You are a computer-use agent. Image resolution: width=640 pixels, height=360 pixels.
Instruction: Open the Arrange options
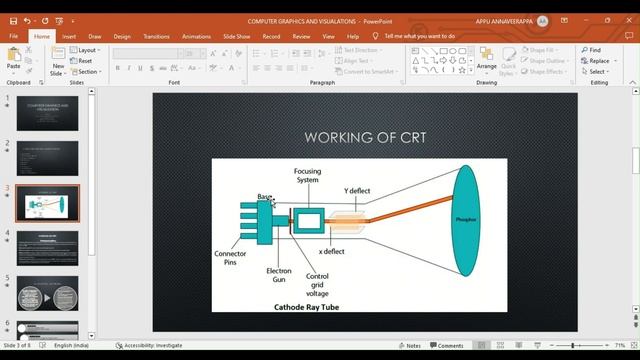click(487, 61)
